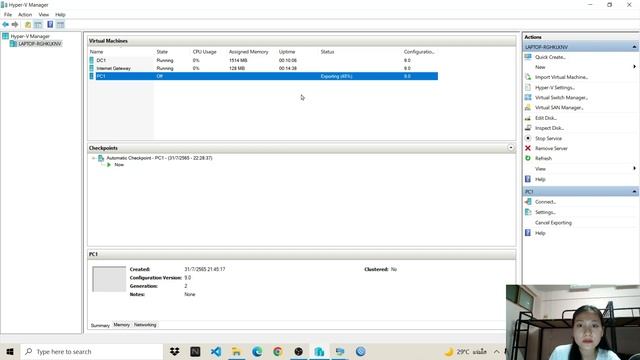Click Automatic Checkpoint PC1 icon
This screenshot has width=640, height=360.
click(x=101, y=158)
